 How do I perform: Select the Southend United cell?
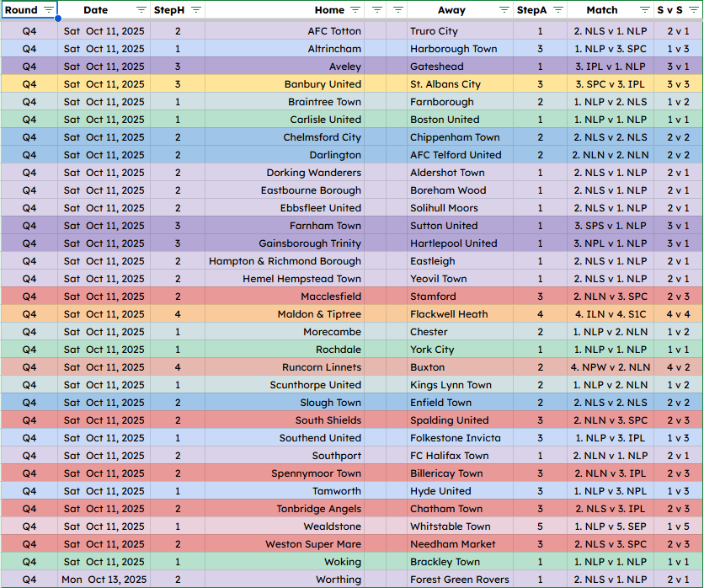285,438
